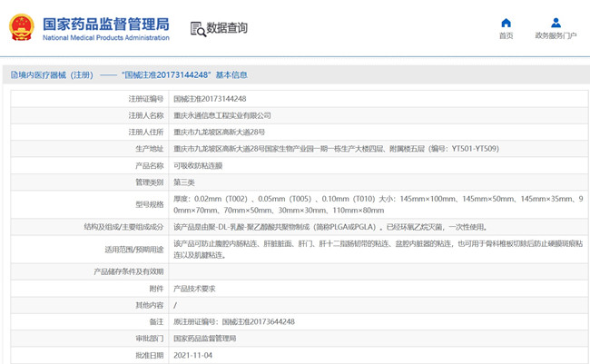Click the 产品名称 row label
The width and height of the screenshot is (590, 364).
(x=150, y=165)
